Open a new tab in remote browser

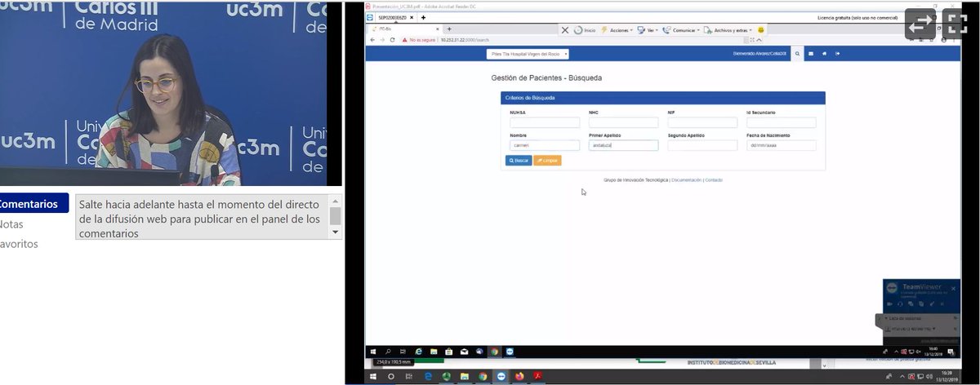[x=448, y=29]
